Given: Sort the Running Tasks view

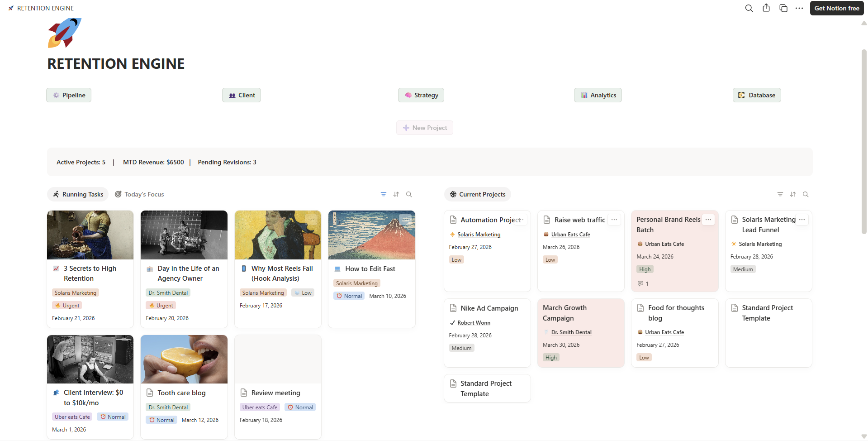Looking at the screenshot, I should pyautogui.click(x=396, y=194).
